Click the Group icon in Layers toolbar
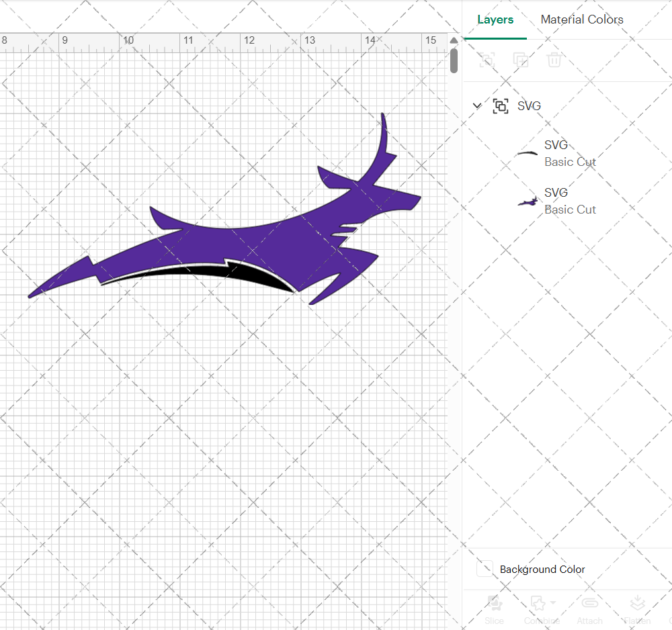The height and width of the screenshot is (630, 672). tap(487, 60)
